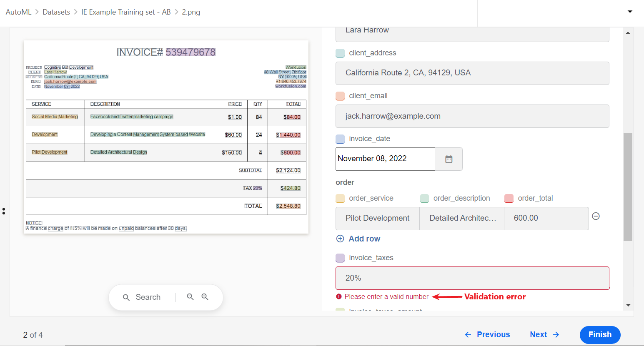Click the search magnifier icon

tap(126, 297)
